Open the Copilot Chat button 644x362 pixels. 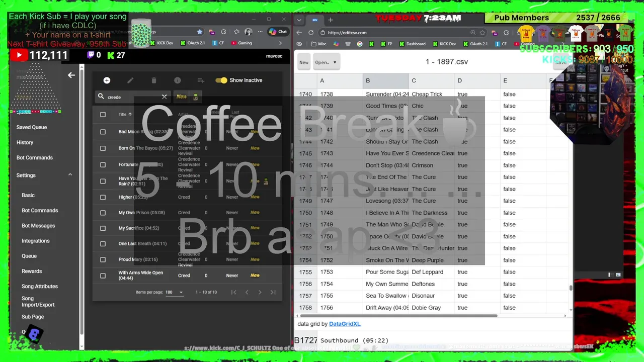[x=278, y=32]
